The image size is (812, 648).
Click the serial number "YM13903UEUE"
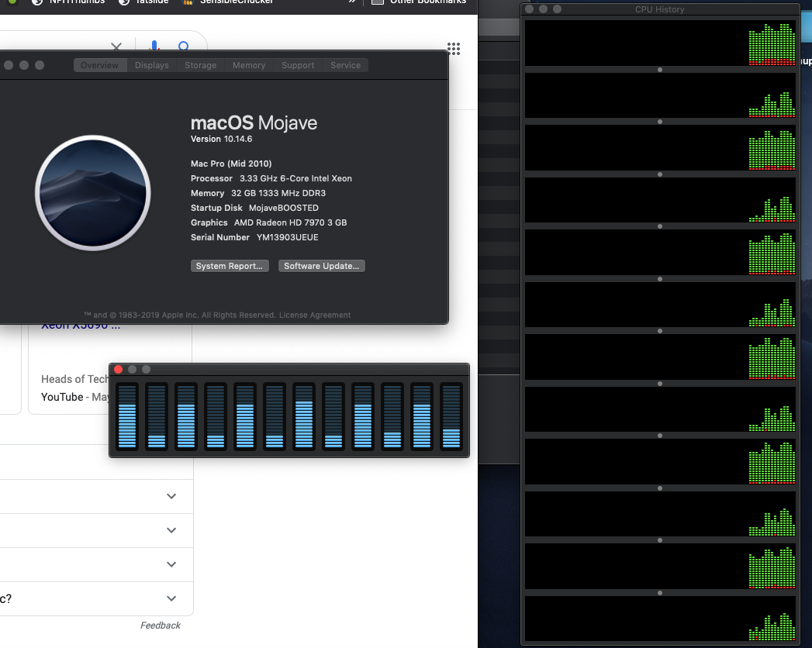(288, 237)
